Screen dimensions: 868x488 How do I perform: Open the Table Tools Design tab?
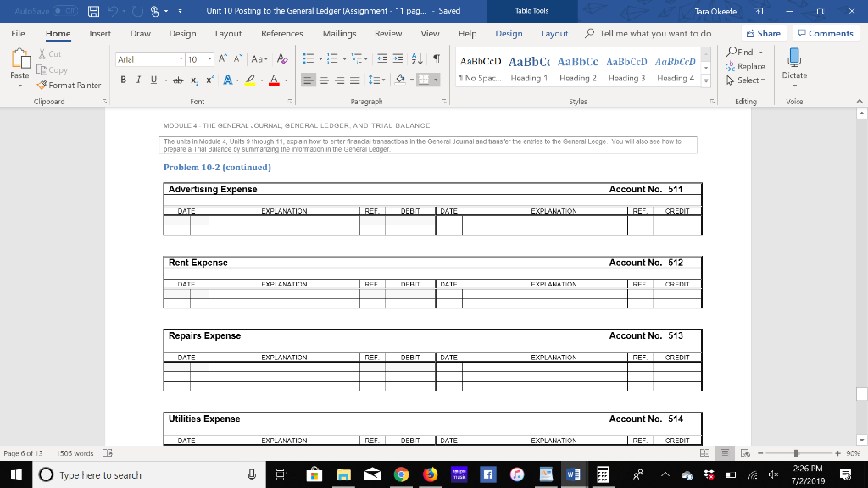509,34
